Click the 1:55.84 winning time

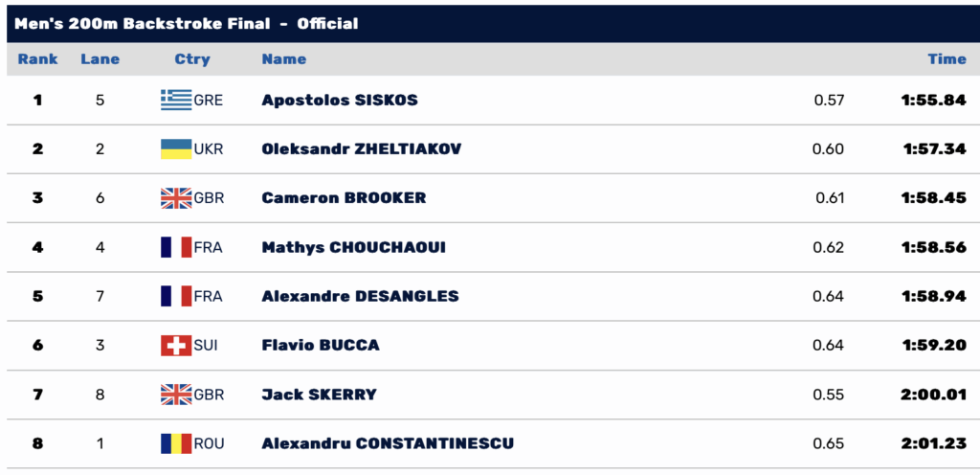tap(934, 100)
